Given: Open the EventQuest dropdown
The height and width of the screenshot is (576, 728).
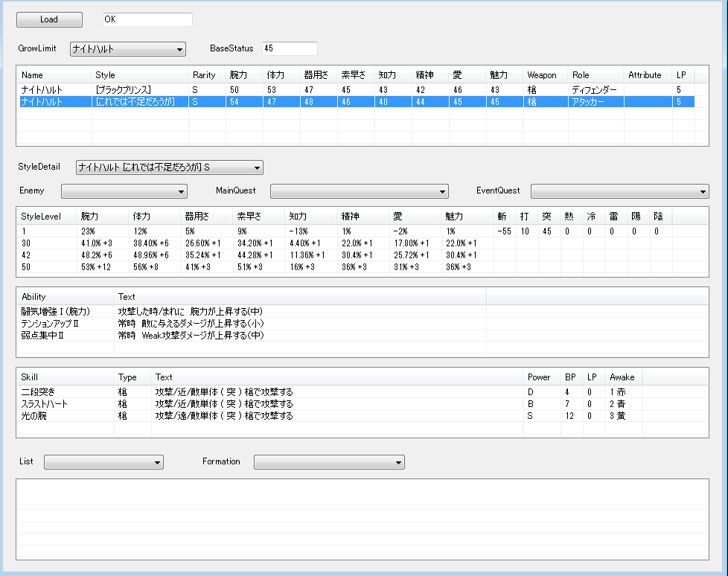Looking at the screenshot, I should (620, 191).
